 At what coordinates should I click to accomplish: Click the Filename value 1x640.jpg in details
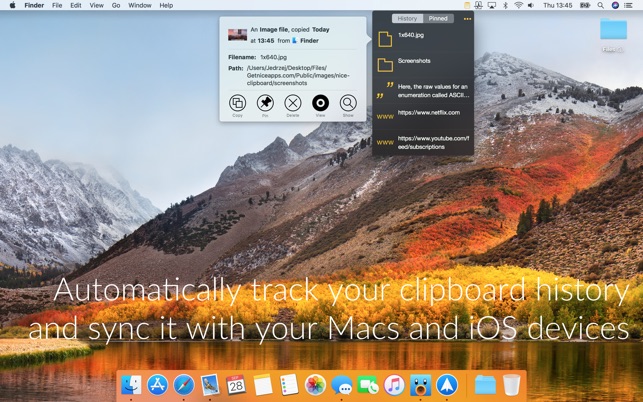coord(274,57)
